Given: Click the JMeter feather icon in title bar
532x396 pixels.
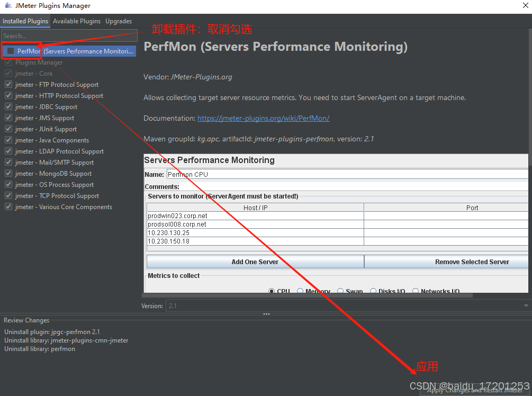Looking at the screenshot, I should (x=8, y=5).
